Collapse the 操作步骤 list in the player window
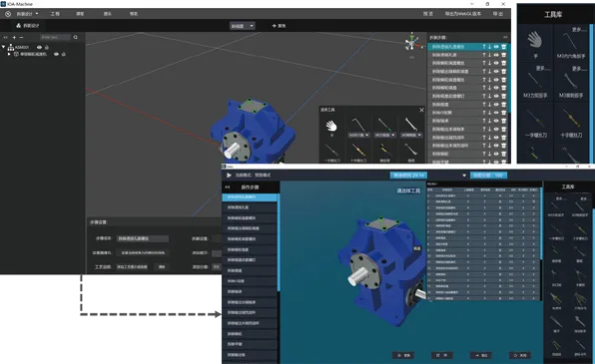This screenshot has width=595, height=364. pos(228,186)
